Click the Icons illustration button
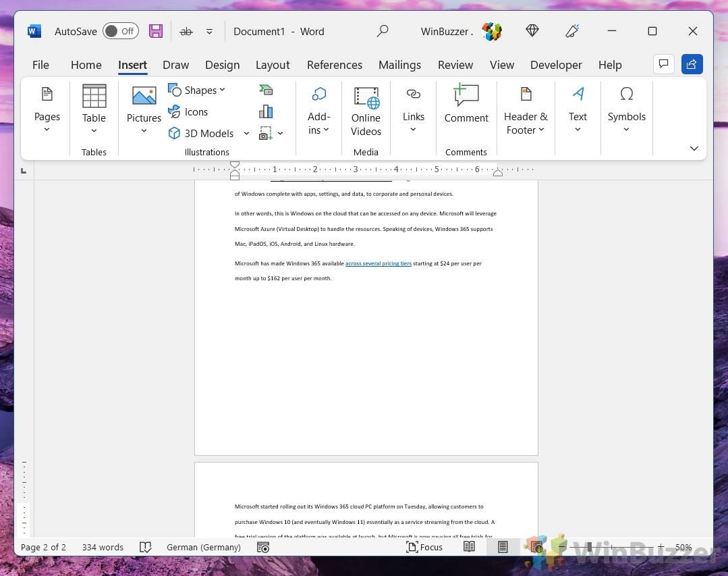The width and height of the screenshot is (728, 576). coord(188,112)
